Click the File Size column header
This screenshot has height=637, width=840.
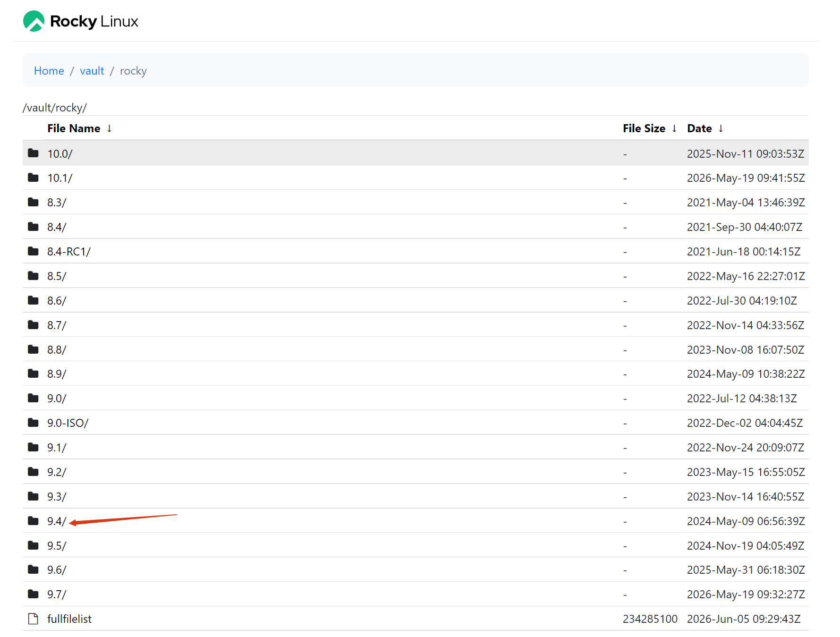coord(644,128)
